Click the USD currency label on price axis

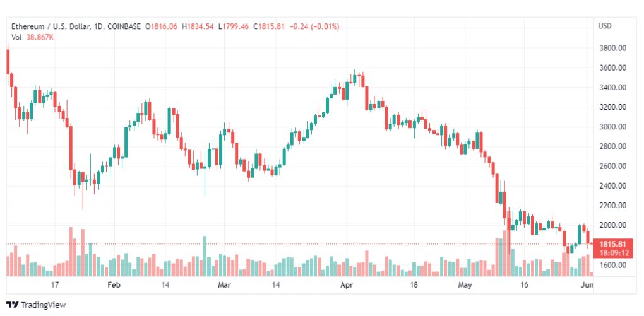click(x=605, y=26)
